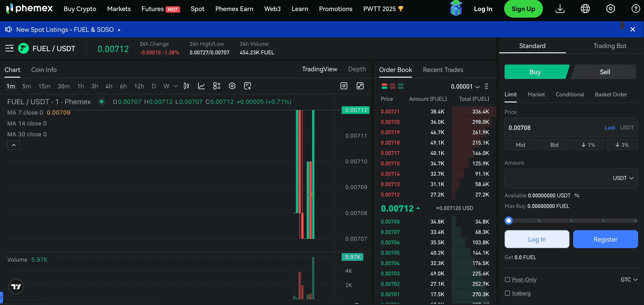Expand more timeframes chevron after W
The width and height of the screenshot is (644, 305).
pos(176,86)
